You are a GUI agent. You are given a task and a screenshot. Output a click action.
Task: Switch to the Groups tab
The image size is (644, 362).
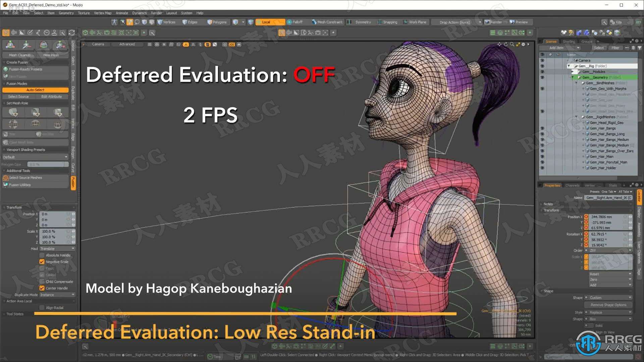coord(587,42)
